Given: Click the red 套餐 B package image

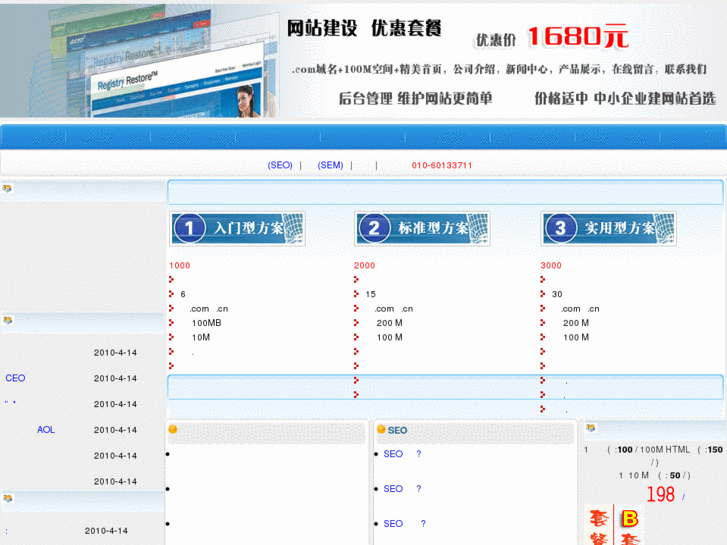Looking at the screenshot, I should [615, 525].
